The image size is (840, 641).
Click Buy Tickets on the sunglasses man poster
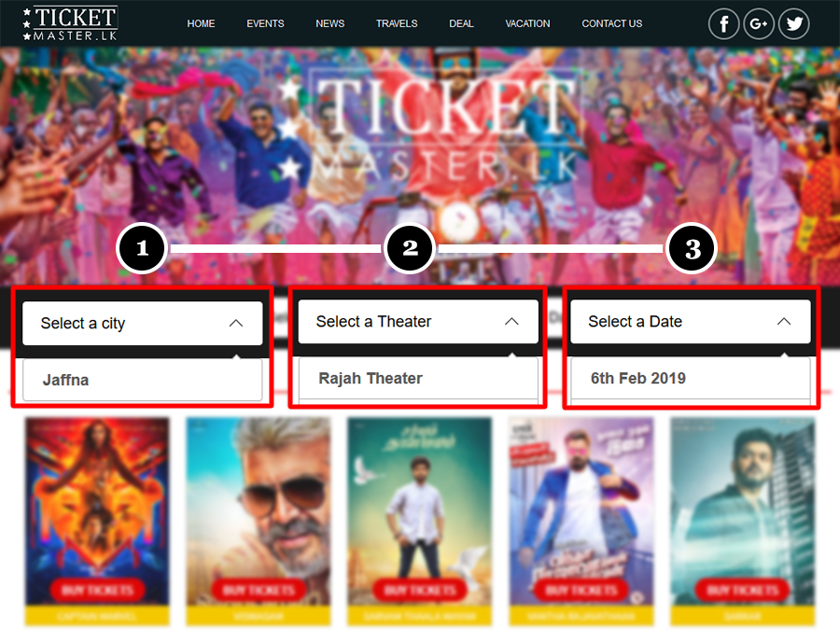[x=259, y=590]
